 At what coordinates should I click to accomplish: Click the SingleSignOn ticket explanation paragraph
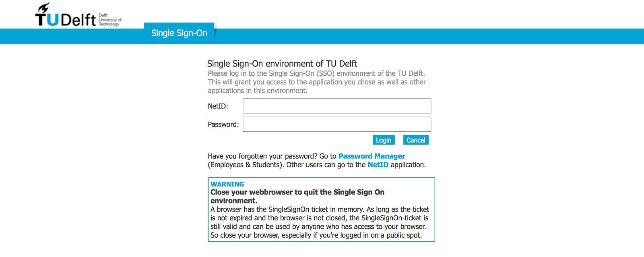click(320, 222)
